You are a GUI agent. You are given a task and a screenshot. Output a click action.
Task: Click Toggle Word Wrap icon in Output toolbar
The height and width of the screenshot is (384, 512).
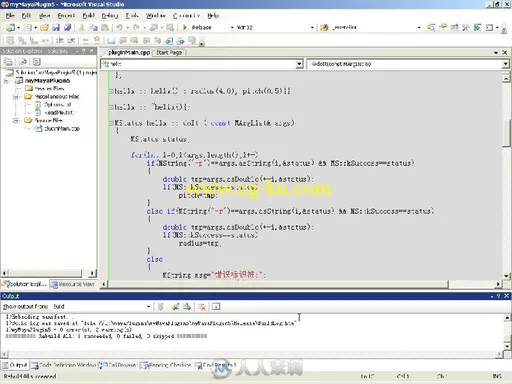pyautogui.click(x=216, y=307)
